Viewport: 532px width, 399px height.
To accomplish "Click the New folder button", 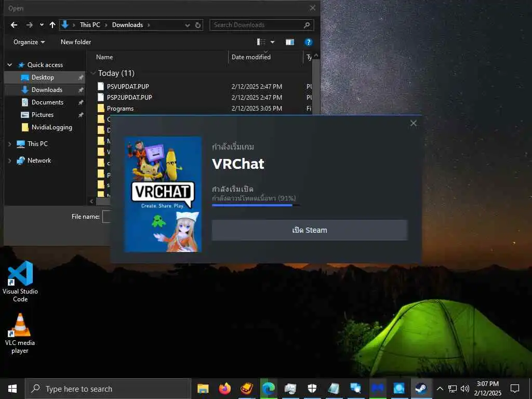I will 76,42.
